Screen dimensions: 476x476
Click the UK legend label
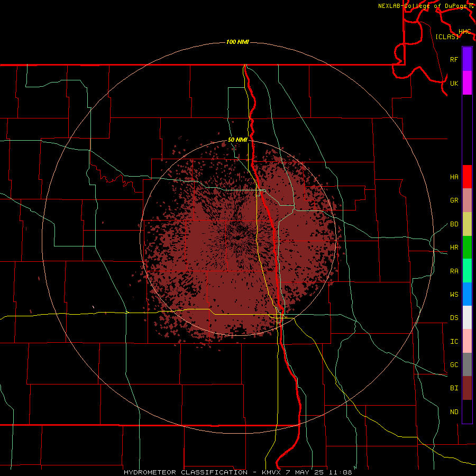(454, 83)
